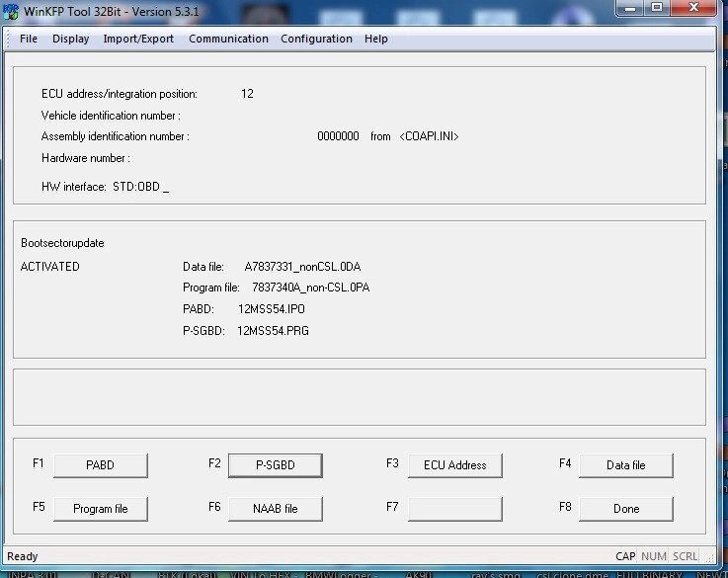
Task: Maximize the WinKFP Tool window
Action: (656, 8)
